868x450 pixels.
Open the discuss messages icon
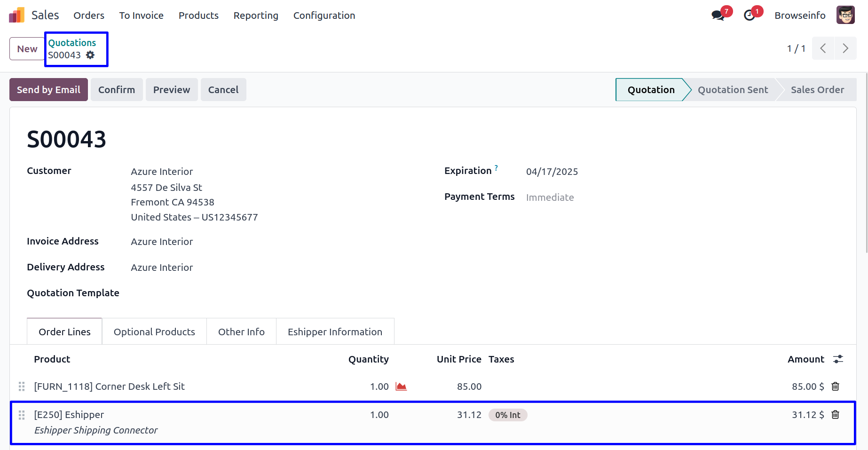(x=718, y=16)
